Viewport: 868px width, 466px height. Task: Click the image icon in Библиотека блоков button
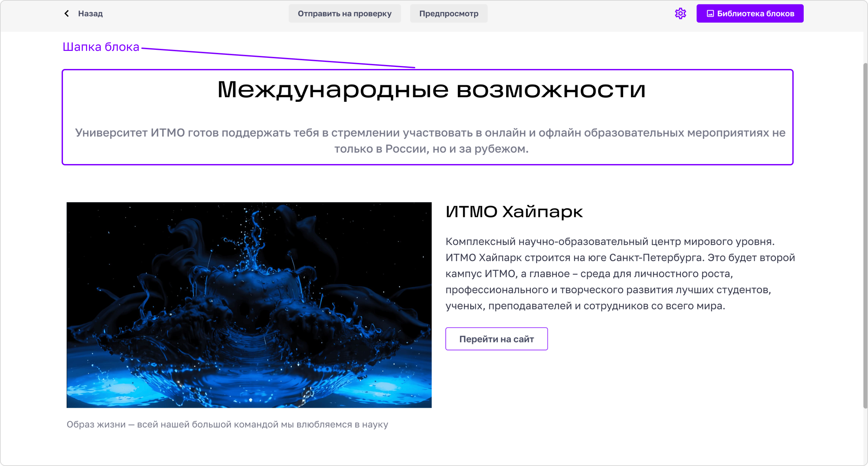pyautogui.click(x=710, y=13)
